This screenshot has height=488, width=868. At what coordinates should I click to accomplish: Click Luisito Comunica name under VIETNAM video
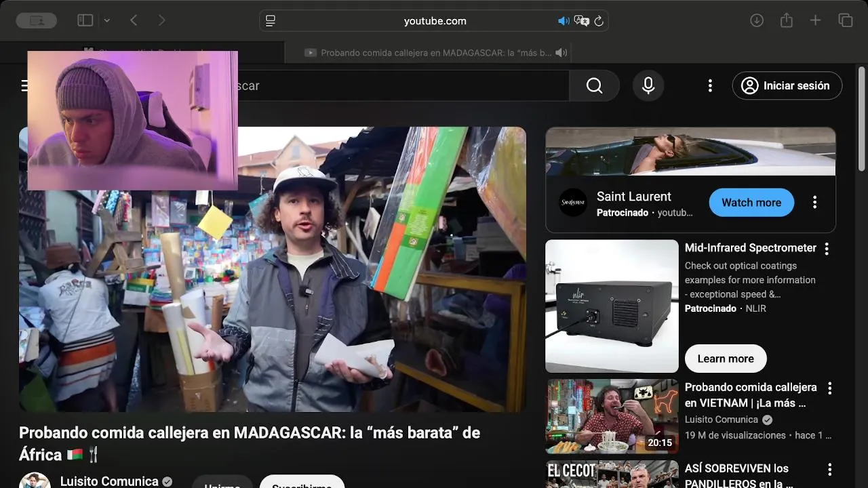722,420
